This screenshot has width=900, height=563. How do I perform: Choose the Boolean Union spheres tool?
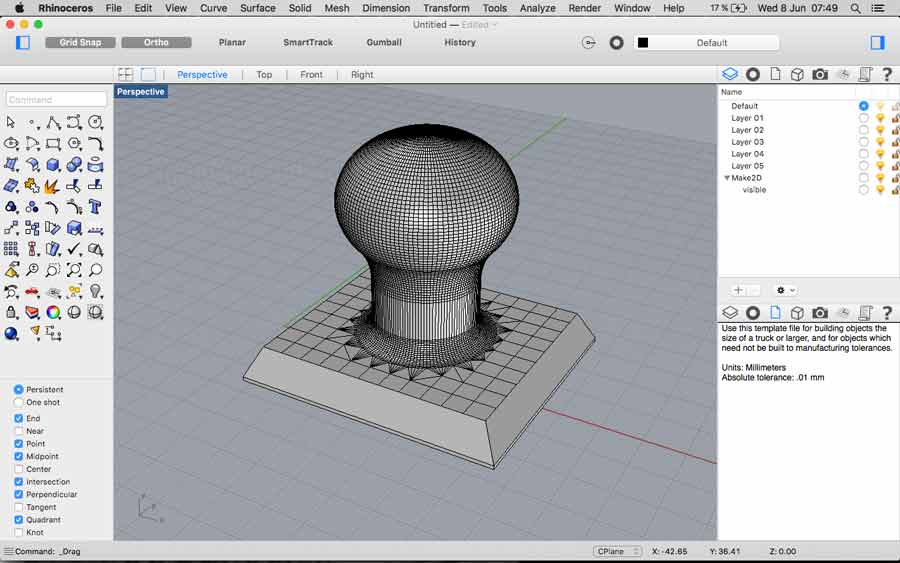click(x=74, y=165)
